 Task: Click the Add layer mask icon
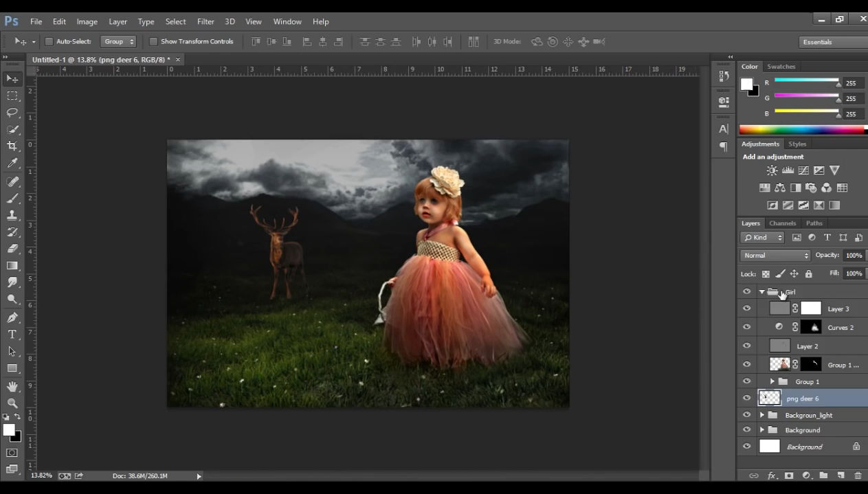tap(789, 475)
